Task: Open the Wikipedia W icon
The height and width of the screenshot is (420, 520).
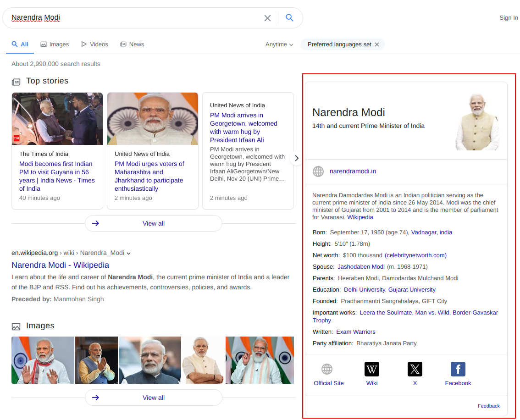Action: [372, 369]
